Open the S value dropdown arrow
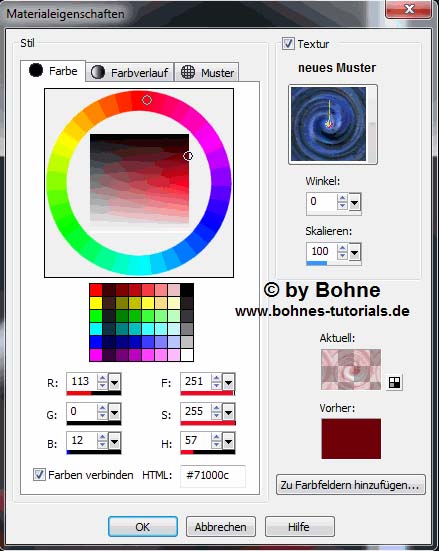 coord(229,412)
